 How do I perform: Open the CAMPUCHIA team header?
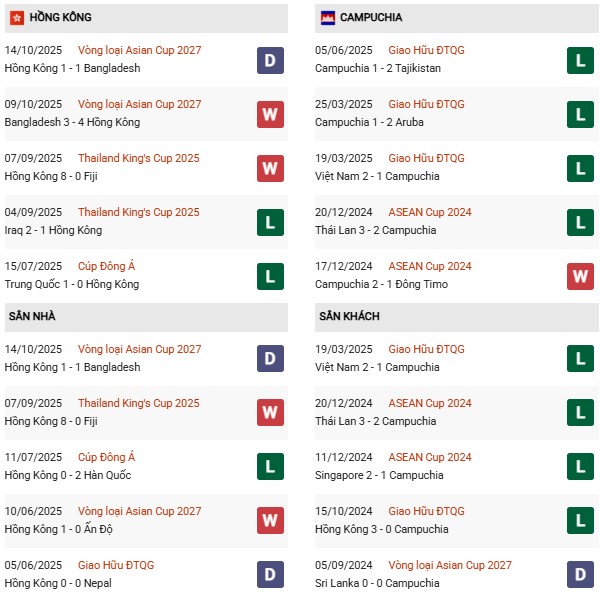(x=372, y=17)
